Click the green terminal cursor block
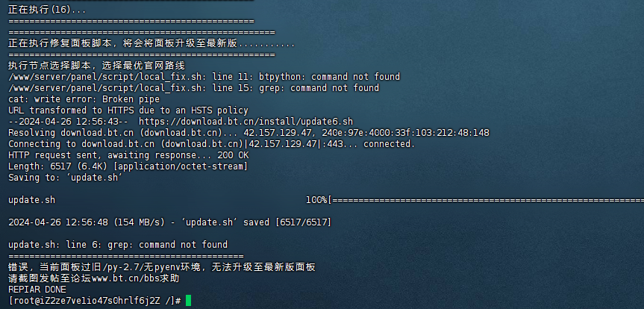644x309 pixels. click(x=188, y=301)
